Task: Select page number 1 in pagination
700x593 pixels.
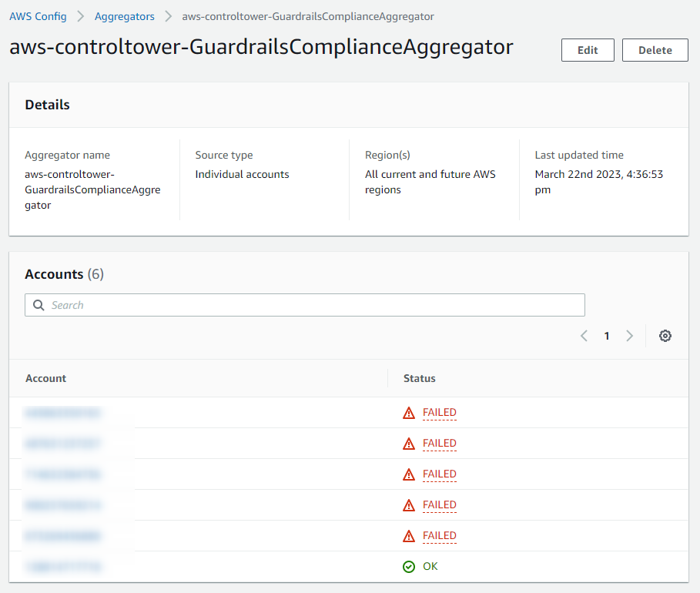Action: click(607, 336)
